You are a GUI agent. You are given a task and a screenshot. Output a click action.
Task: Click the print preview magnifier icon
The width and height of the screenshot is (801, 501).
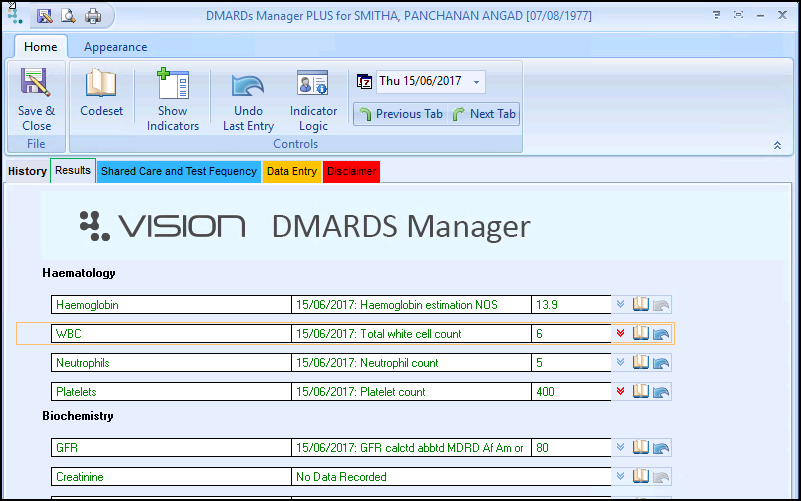pyautogui.click(x=69, y=16)
